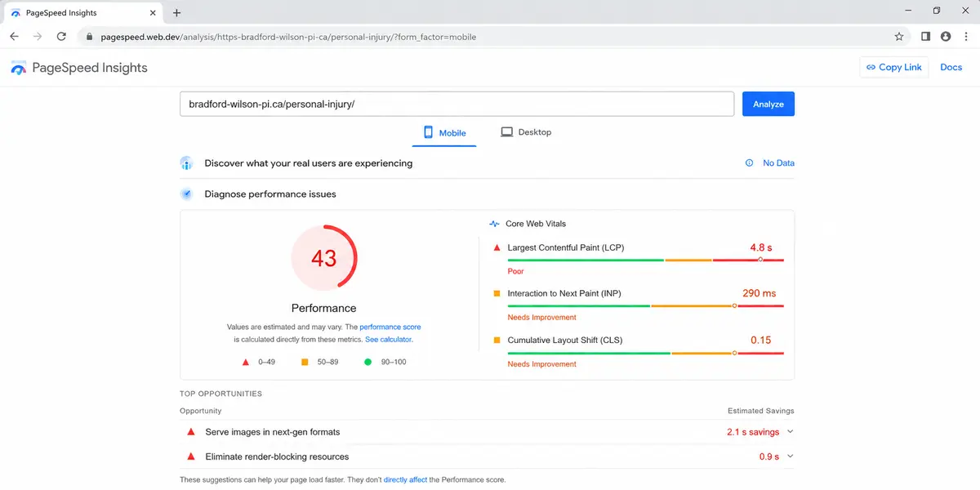Click the orange square beside Cumulative Layout Shift
The width and height of the screenshot is (980, 490).
[497, 341]
